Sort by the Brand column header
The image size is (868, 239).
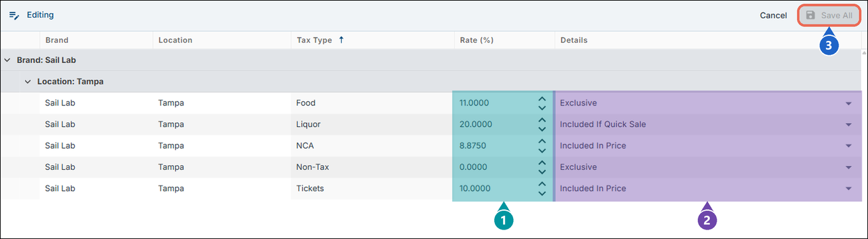(x=57, y=40)
